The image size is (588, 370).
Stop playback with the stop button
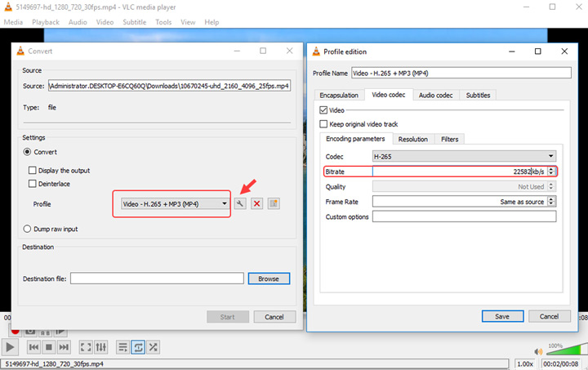[49, 347]
